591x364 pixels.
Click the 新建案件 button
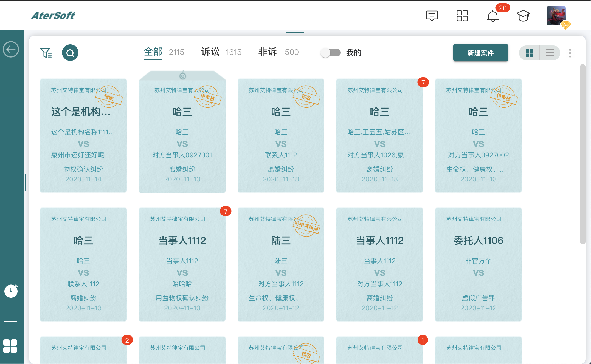(x=480, y=53)
